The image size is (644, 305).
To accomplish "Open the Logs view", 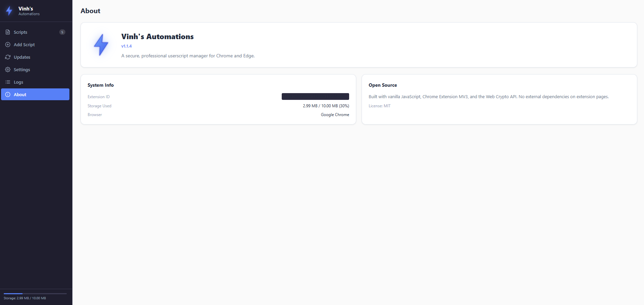I will point(35,82).
